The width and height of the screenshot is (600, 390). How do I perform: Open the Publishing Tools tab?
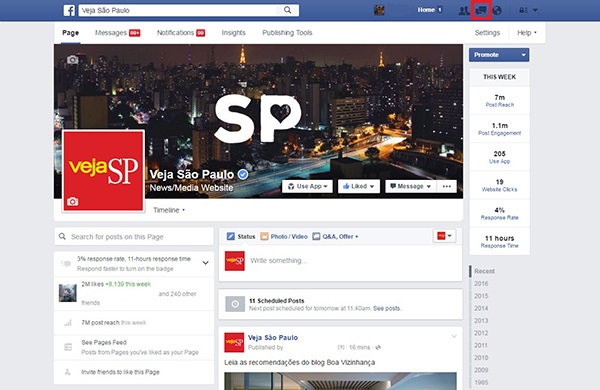coord(287,33)
